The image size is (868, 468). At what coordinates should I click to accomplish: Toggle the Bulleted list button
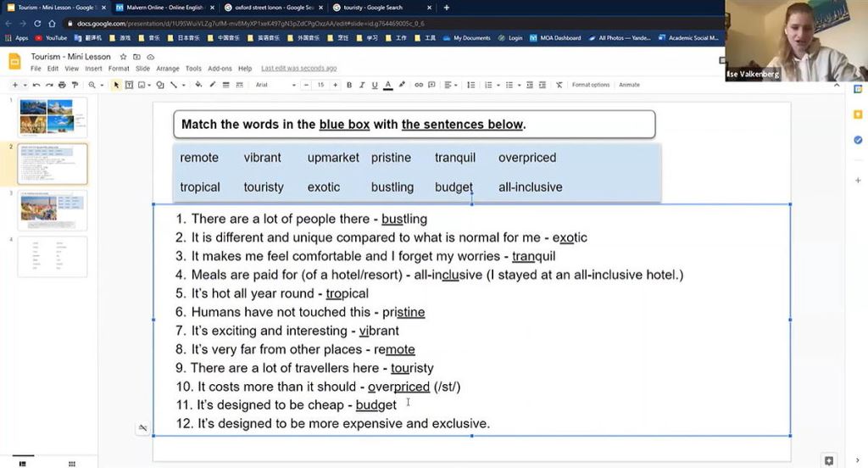tap(509, 85)
